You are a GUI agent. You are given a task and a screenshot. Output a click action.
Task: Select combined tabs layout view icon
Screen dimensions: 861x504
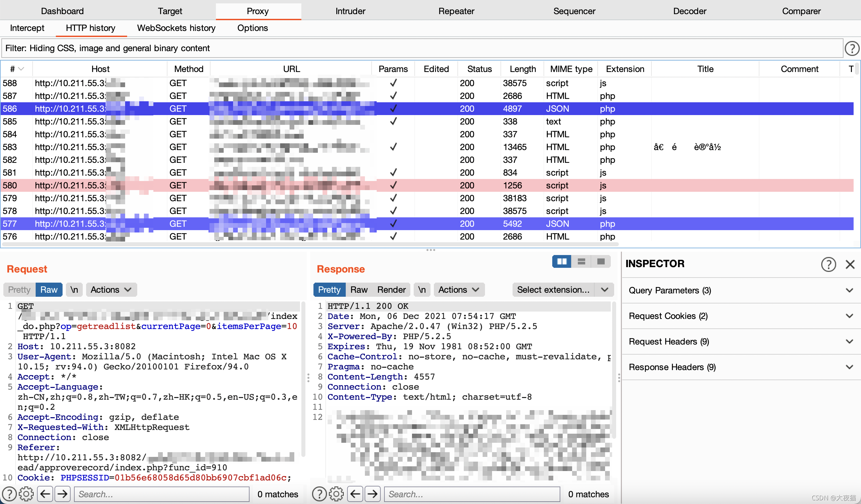[601, 262]
